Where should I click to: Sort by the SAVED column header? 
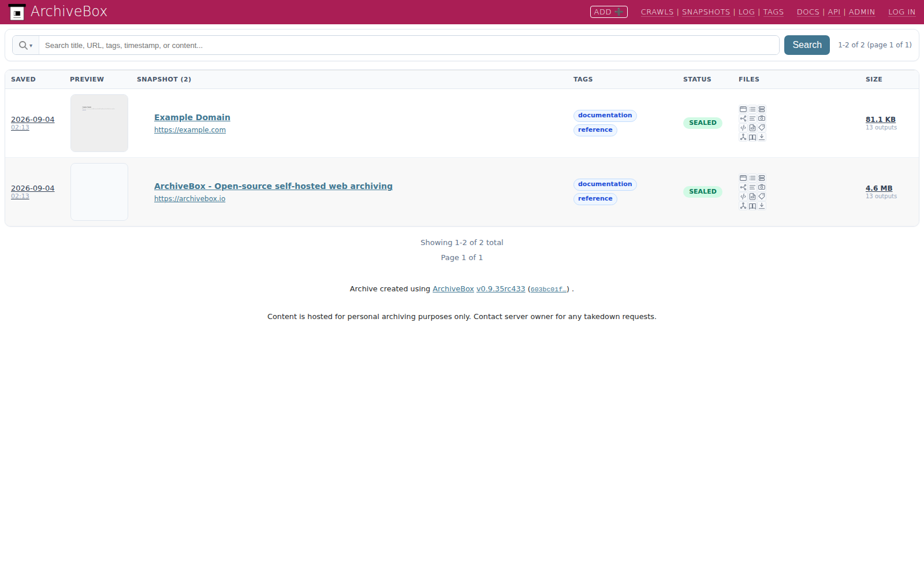pos(23,79)
